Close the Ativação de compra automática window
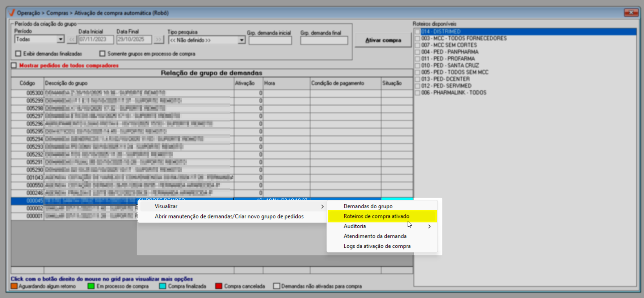The height and width of the screenshot is (298, 644). (x=631, y=13)
